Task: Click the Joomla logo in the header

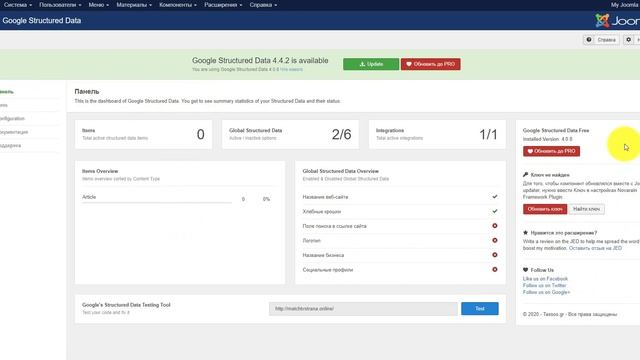Action: (617, 20)
